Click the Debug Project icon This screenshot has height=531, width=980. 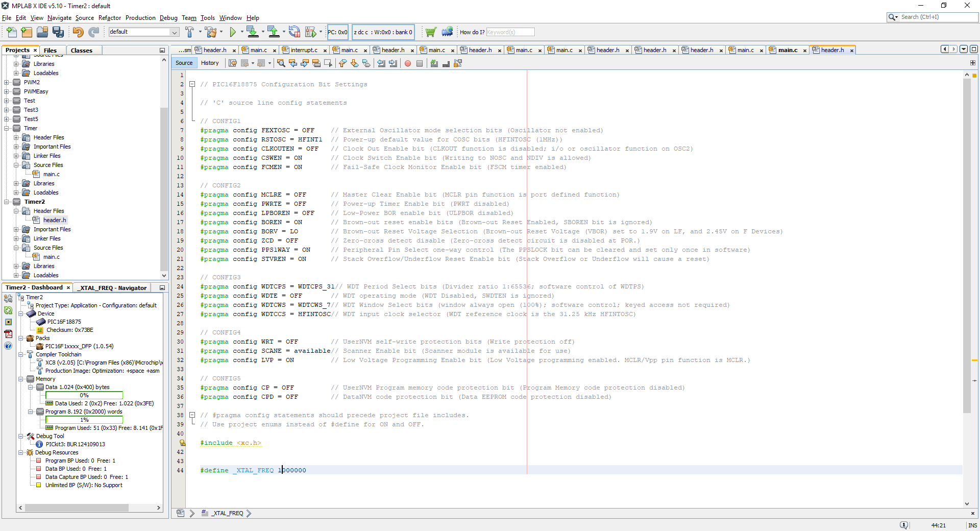click(310, 32)
